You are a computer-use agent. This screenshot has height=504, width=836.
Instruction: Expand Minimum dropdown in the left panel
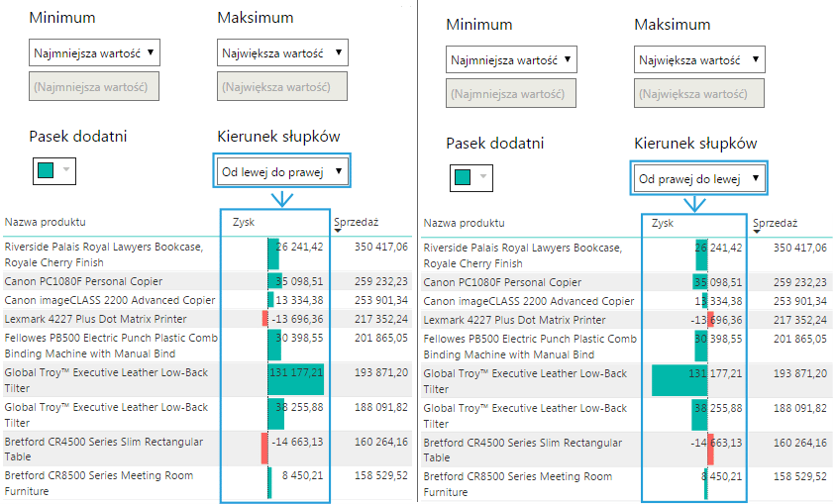94,53
